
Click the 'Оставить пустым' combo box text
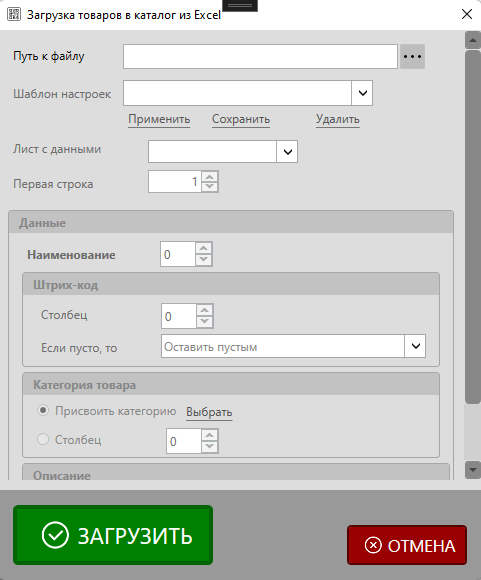283,346
